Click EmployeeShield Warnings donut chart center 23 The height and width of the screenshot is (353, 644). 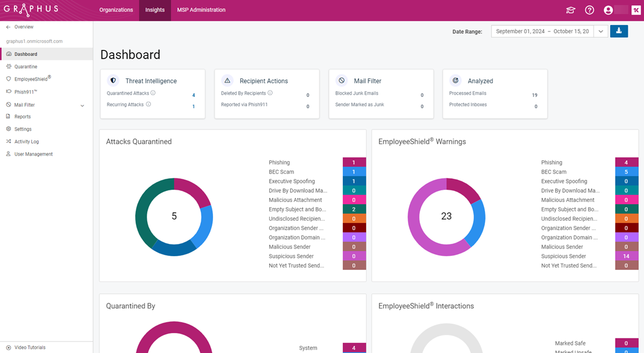pos(446,216)
